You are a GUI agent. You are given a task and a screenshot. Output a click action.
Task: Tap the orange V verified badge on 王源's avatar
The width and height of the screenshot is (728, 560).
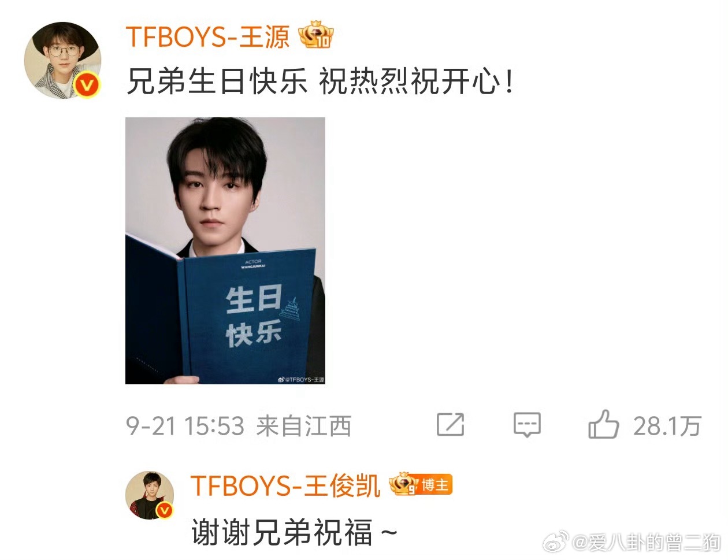[87, 86]
